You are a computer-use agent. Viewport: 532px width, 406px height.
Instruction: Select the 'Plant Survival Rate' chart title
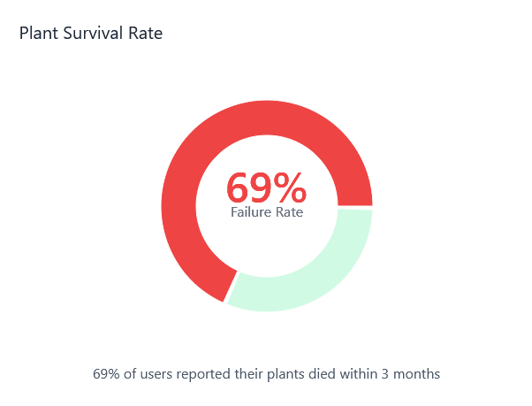coord(90,34)
